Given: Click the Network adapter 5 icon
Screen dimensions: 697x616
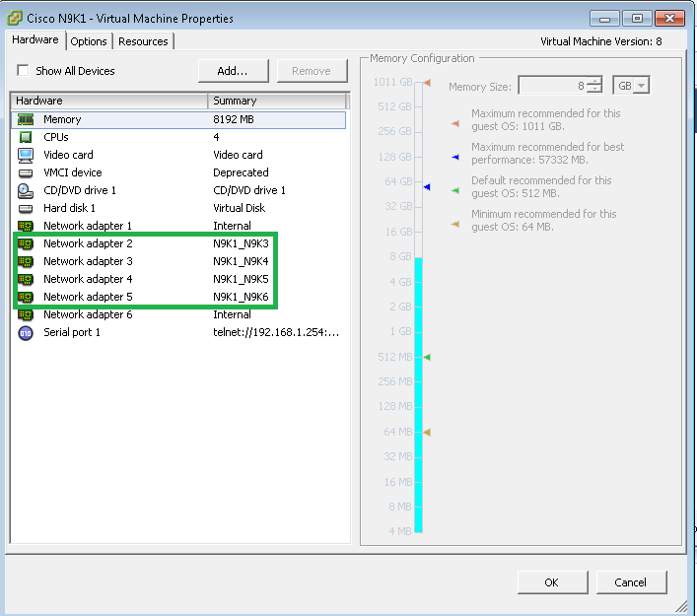Looking at the screenshot, I should (26, 297).
